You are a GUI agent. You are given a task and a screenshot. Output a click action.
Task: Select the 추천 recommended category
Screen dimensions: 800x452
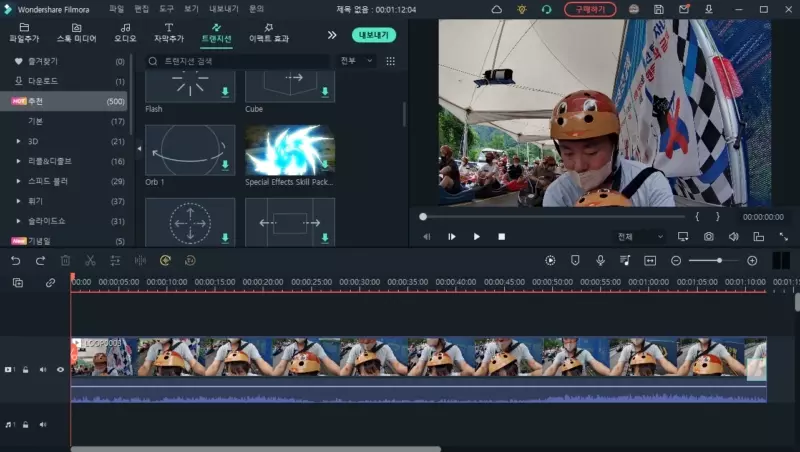(65, 101)
